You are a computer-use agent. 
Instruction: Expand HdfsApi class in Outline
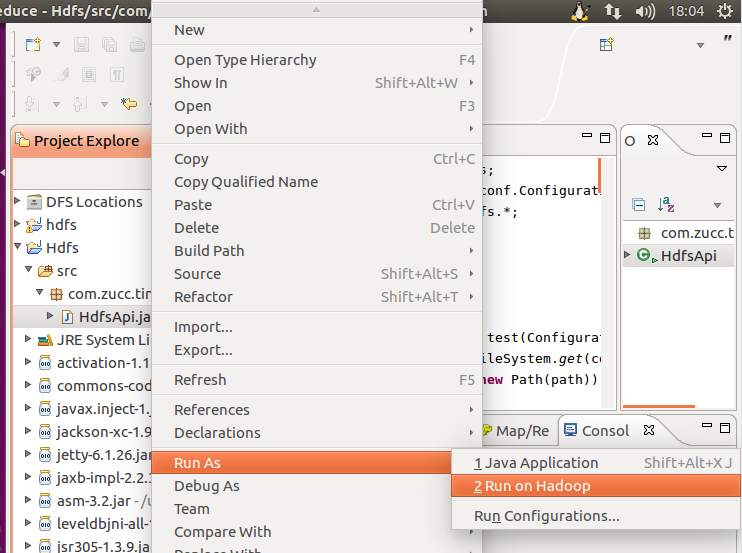point(627,255)
